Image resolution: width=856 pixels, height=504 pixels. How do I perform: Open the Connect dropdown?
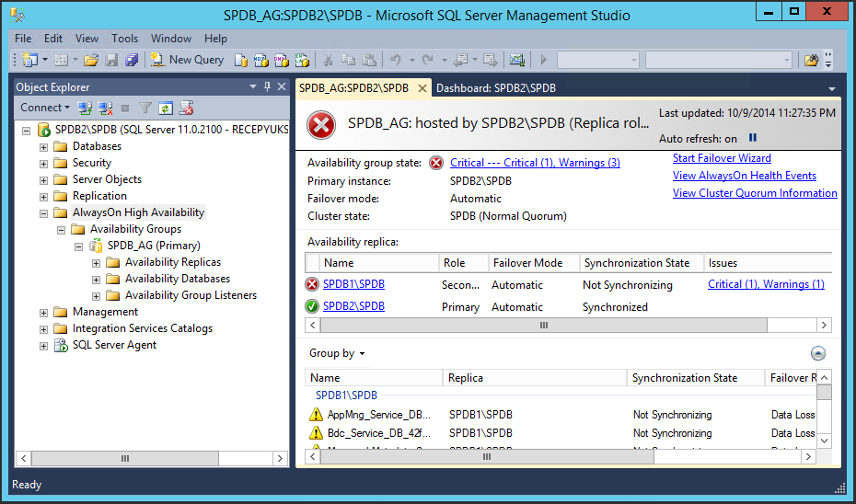(45, 108)
